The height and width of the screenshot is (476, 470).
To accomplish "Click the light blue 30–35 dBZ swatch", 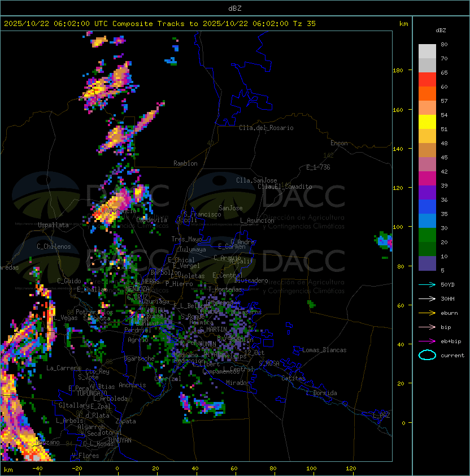I will coord(427,220).
